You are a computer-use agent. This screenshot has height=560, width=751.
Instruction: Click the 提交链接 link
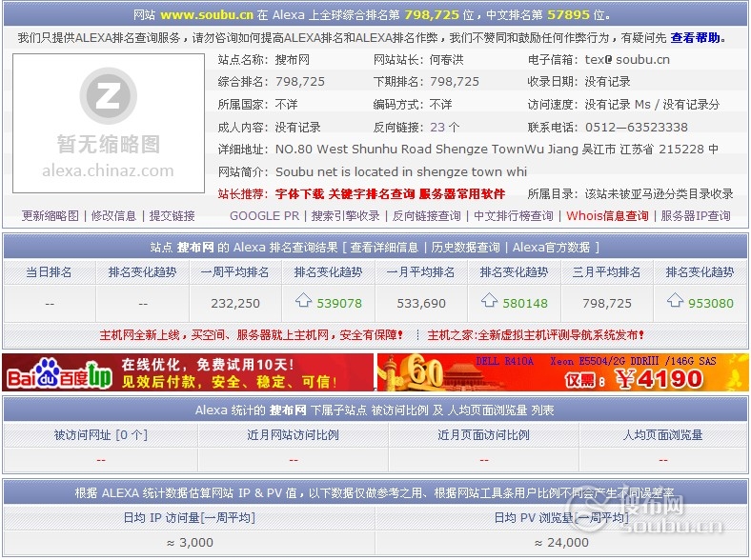[x=172, y=216]
